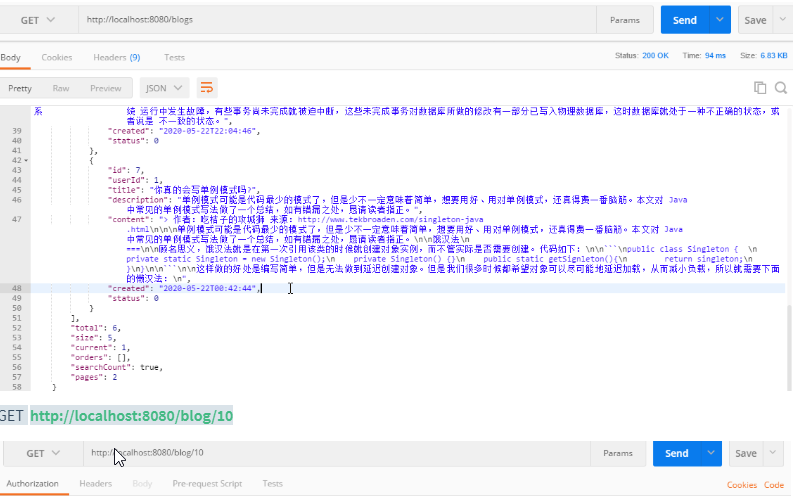
Task: Open search in response with magnifier icon
Action: click(781, 88)
